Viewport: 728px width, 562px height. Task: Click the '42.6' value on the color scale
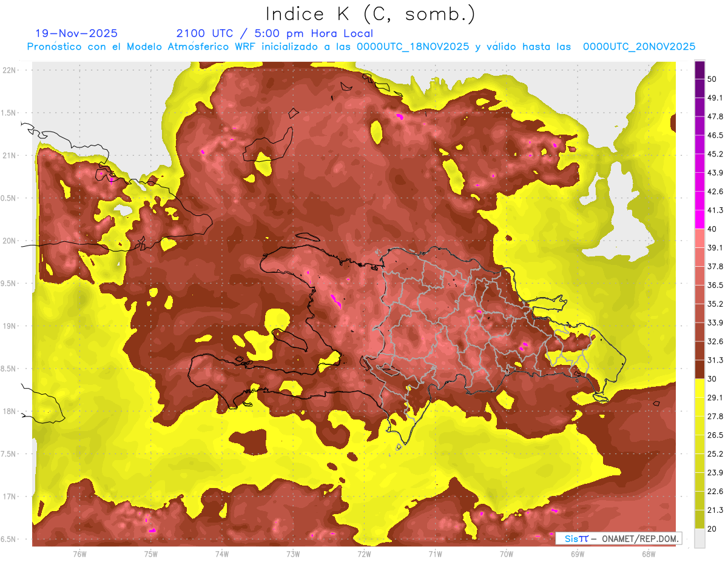[715, 192]
